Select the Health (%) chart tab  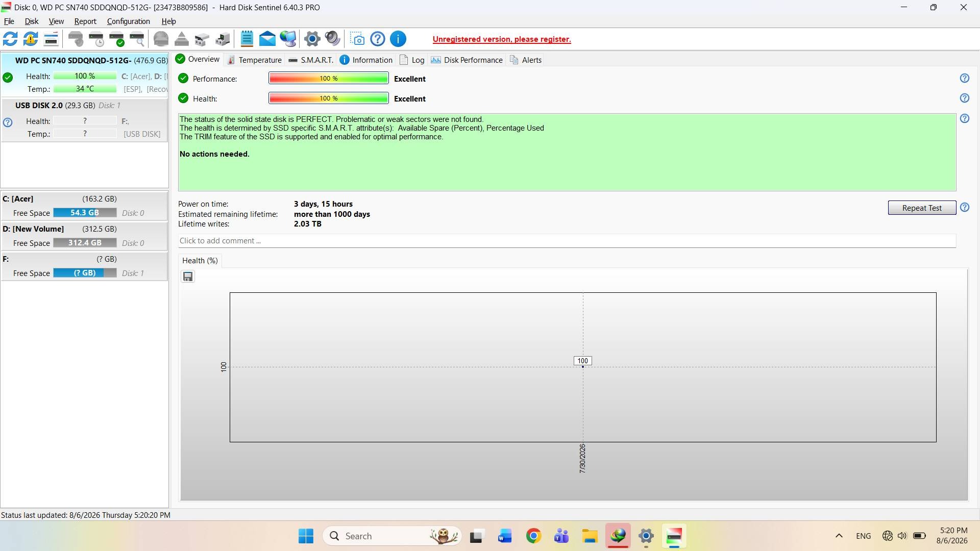click(200, 261)
